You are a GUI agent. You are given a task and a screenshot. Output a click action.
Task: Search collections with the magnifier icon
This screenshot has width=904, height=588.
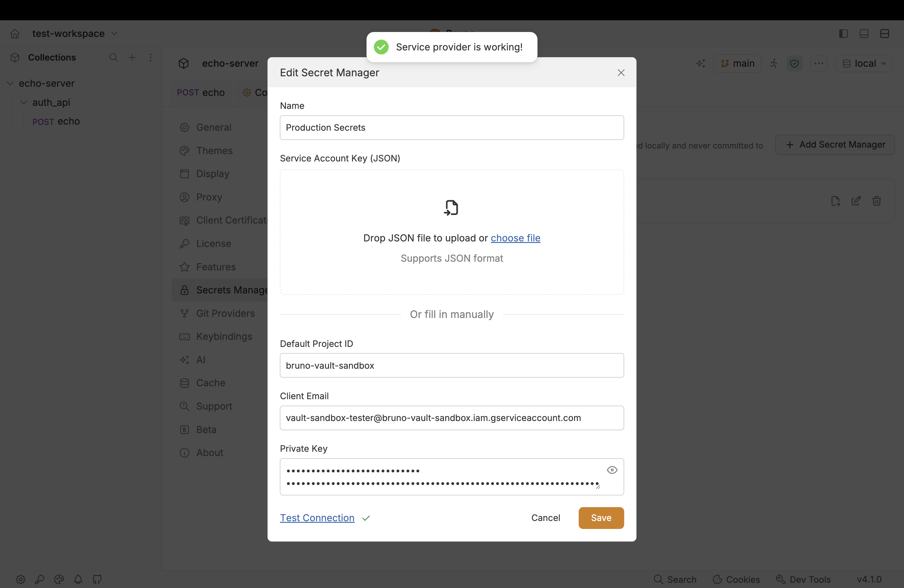coord(113,58)
